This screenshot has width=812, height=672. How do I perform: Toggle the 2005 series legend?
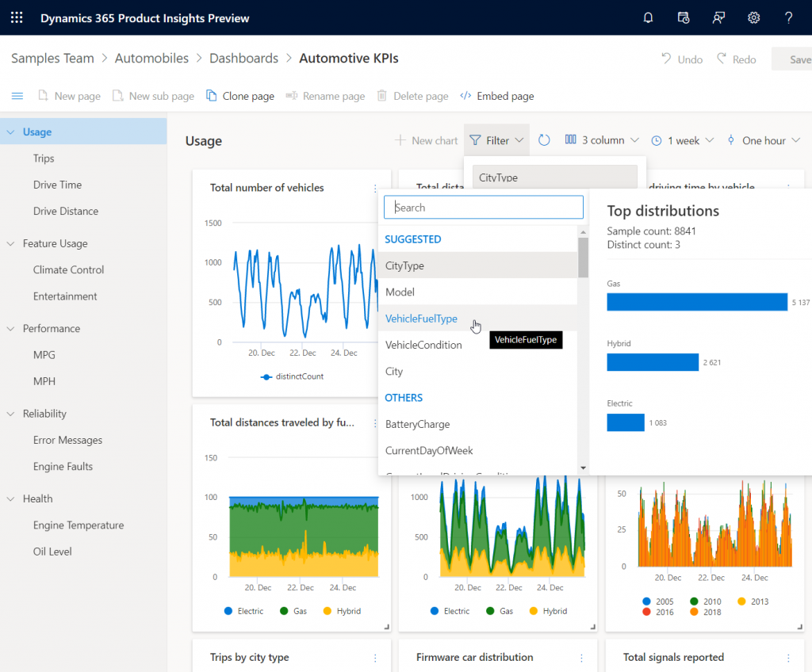pyautogui.click(x=657, y=601)
